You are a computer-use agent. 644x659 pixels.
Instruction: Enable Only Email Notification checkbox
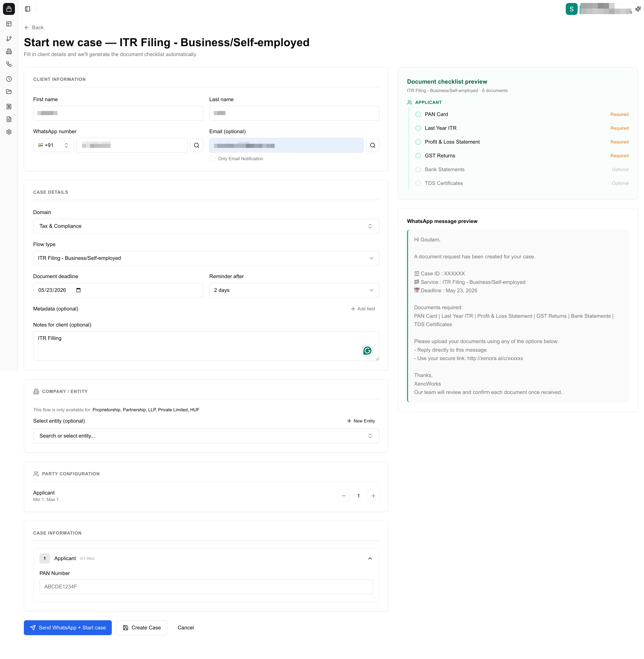(212, 159)
